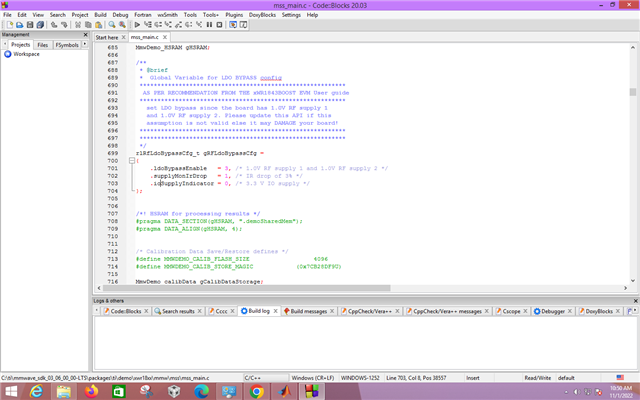Click the editor horizontal scrollbar thumb
The image size is (640, 400).
click(247, 288)
